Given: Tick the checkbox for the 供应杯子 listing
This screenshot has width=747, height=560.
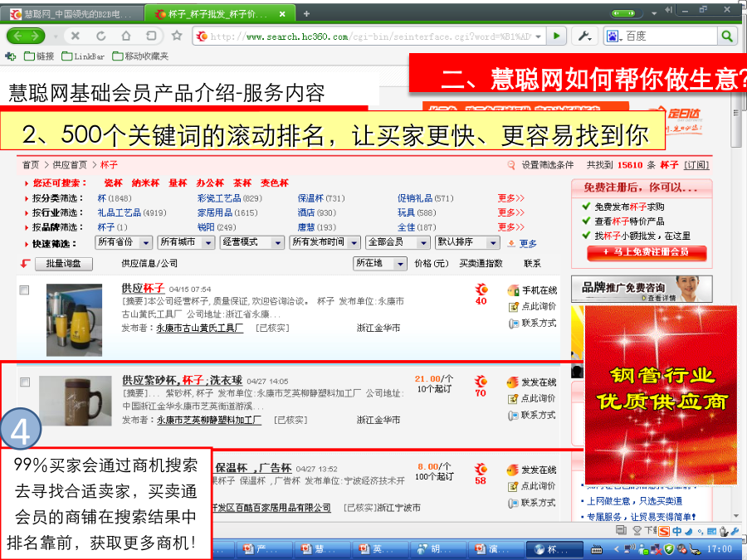Looking at the screenshot, I should 24,290.
